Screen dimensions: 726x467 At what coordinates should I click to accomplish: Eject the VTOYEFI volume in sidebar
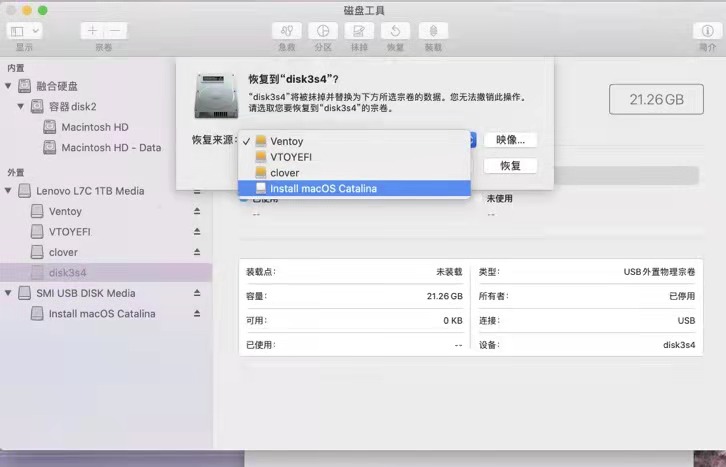pyautogui.click(x=197, y=231)
